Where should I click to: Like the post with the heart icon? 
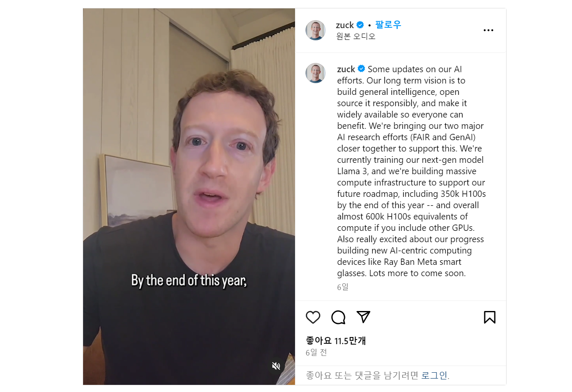point(313,317)
